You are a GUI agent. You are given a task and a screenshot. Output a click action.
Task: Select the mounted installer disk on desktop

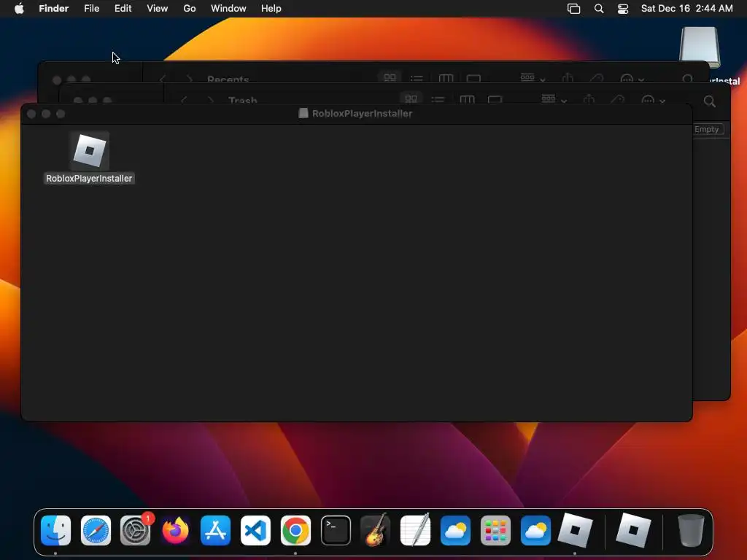[x=700, y=47]
